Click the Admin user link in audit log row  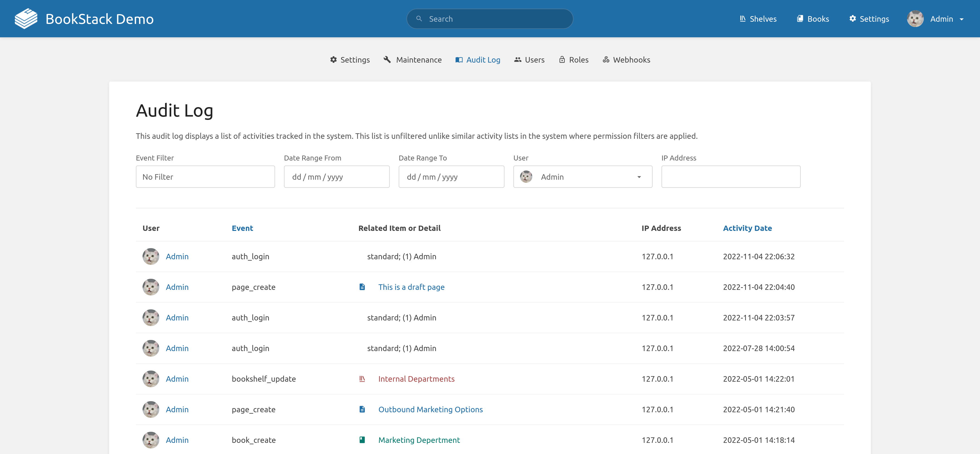click(177, 256)
